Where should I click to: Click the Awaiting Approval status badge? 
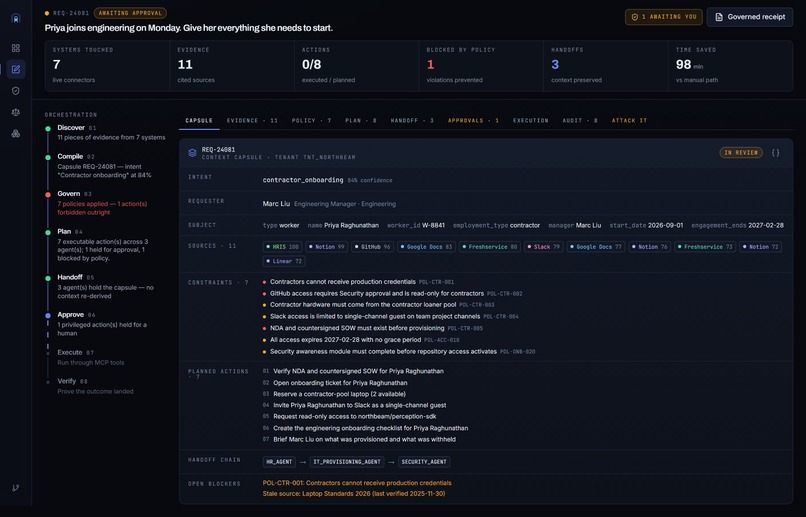tap(130, 13)
